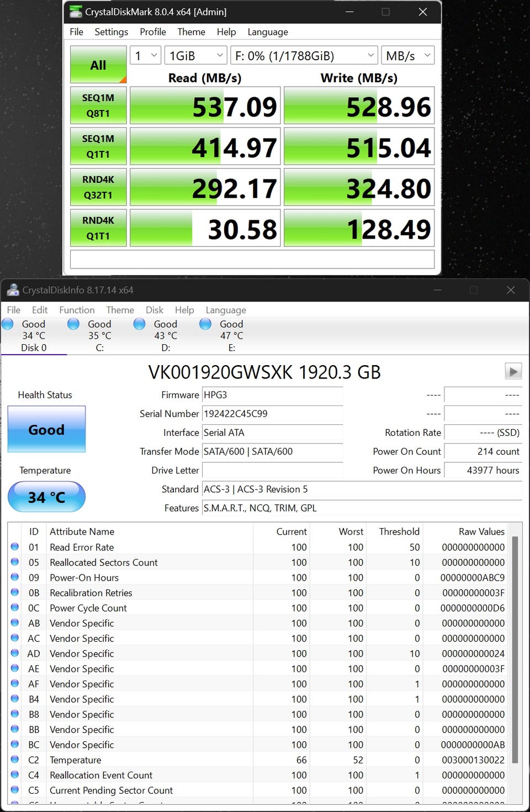Select Disk 0 status indicator with 34 °C
This screenshot has height=812, width=530.
click(x=8, y=324)
